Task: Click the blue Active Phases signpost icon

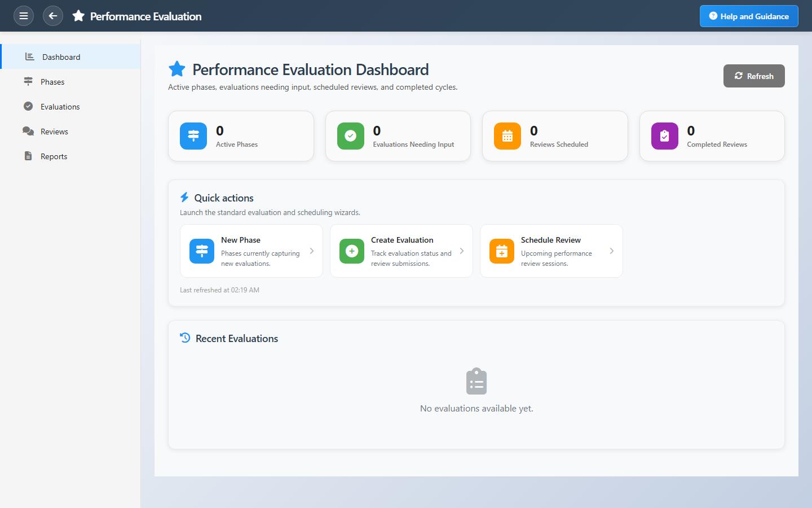Action: point(193,136)
